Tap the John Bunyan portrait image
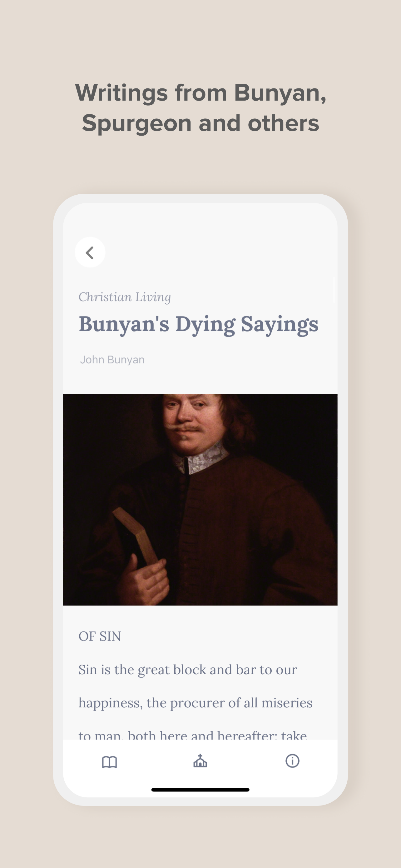Image resolution: width=401 pixels, height=868 pixels. pyautogui.click(x=200, y=499)
